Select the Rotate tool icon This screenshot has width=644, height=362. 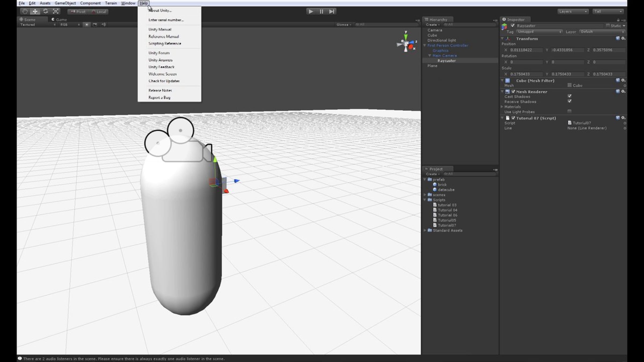[x=45, y=12]
